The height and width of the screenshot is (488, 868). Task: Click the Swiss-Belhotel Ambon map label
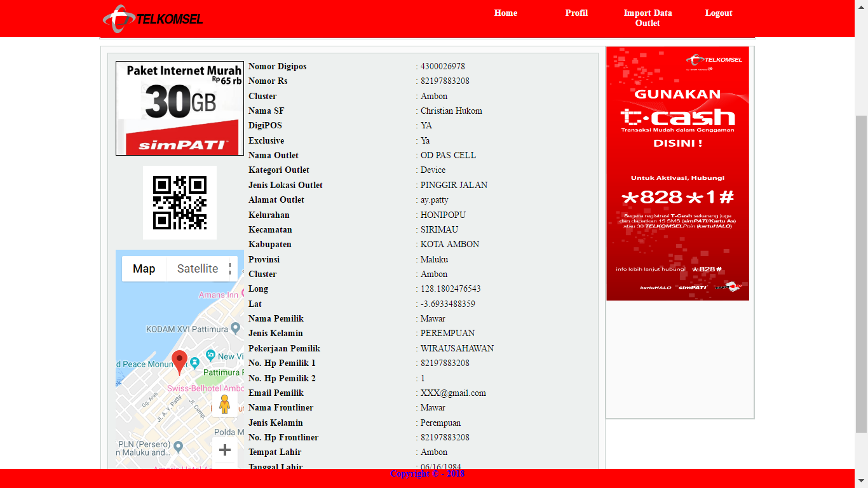coord(205,388)
